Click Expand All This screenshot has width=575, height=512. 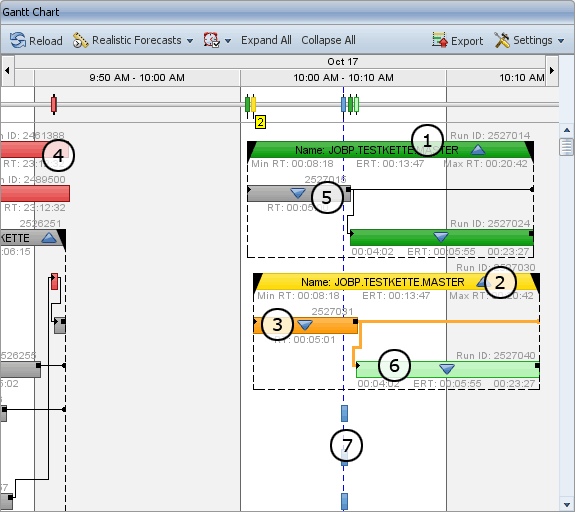coord(266,40)
